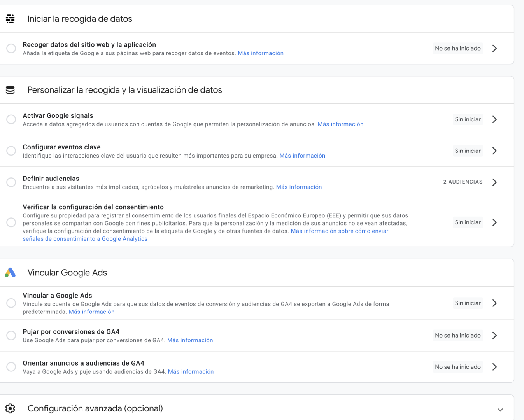Open chevron for Configurar eventos clave
This screenshot has height=420, width=524.
(494, 151)
